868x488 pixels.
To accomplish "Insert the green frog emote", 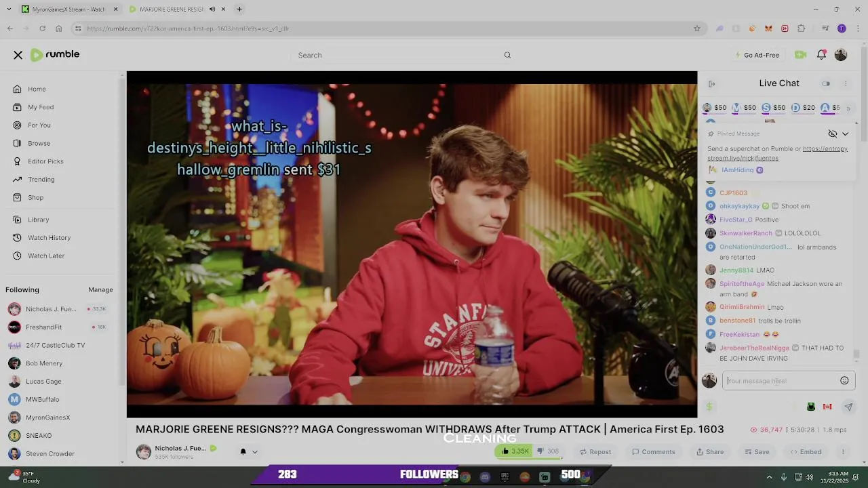I will pyautogui.click(x=810, y=407).
